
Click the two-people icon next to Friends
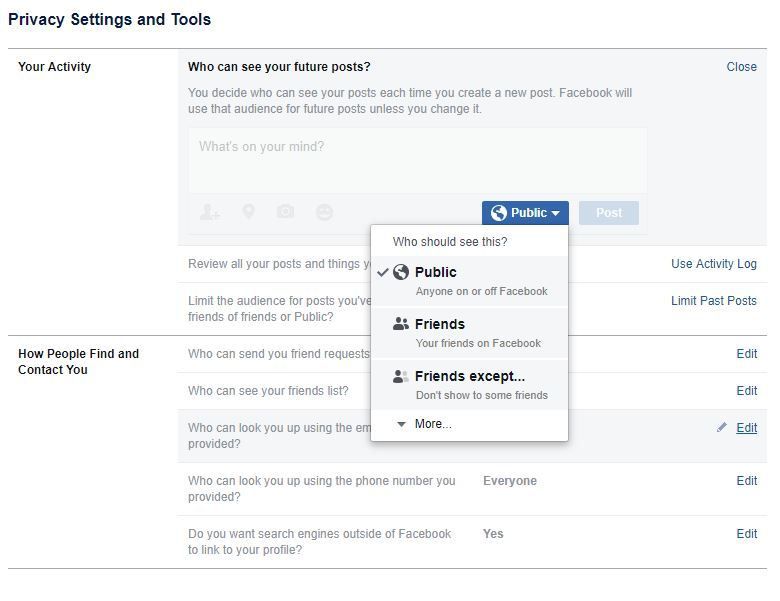click(401, 324)
